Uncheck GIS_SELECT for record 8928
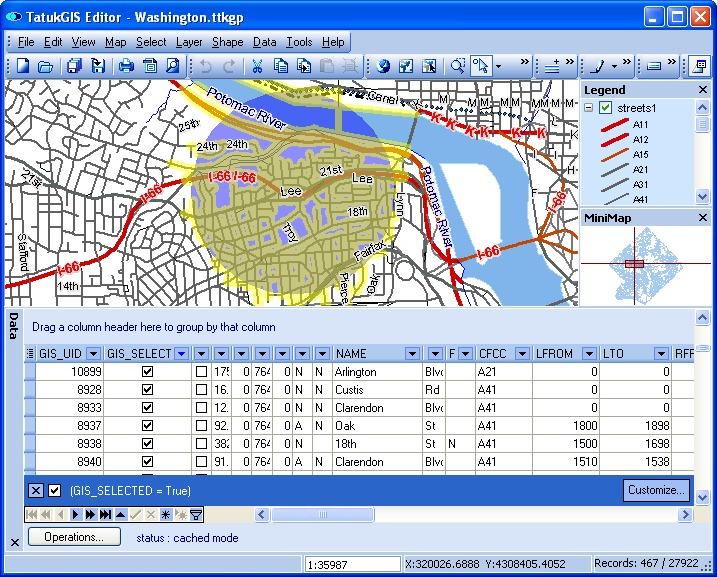 (147, 390)
